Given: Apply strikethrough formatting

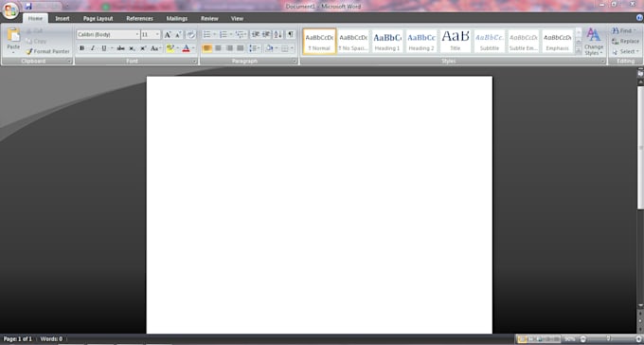Looking at the screenshot, I should (x=120, y=48).
